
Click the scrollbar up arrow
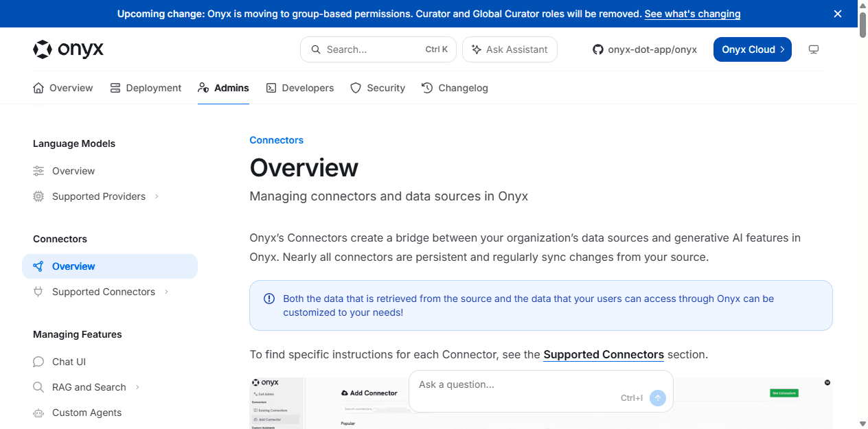[863, 4]
